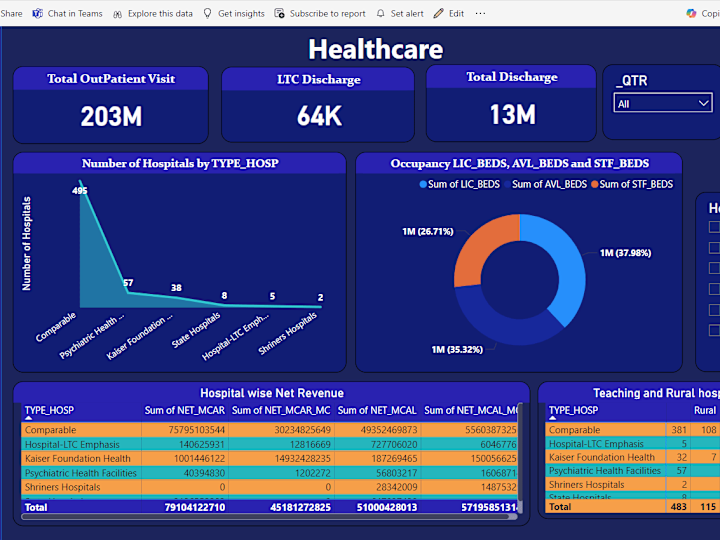Viewport: 720px width, 540px height.
Task: Click Comparable row in Teaching and Rural table
Action: pos(633,430)
